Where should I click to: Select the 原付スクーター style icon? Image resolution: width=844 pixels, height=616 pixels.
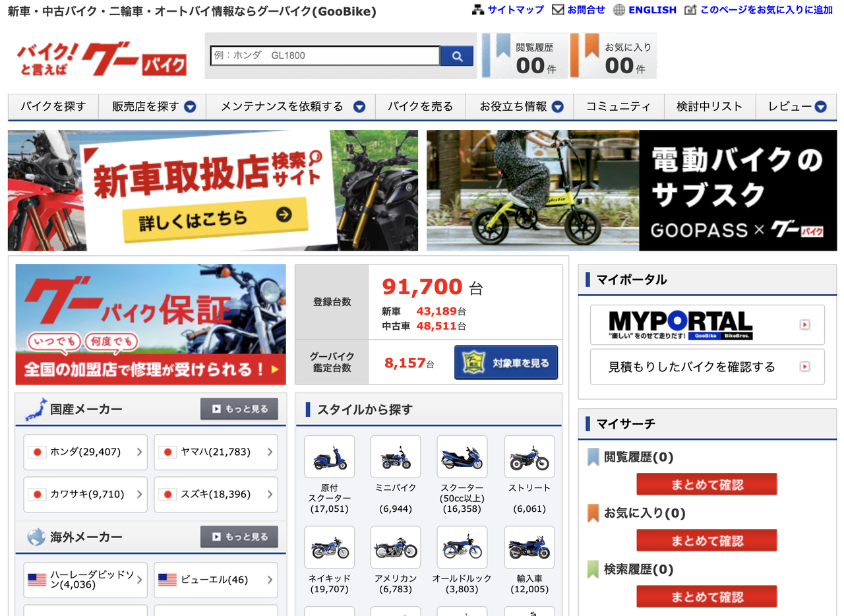[329, 456]
